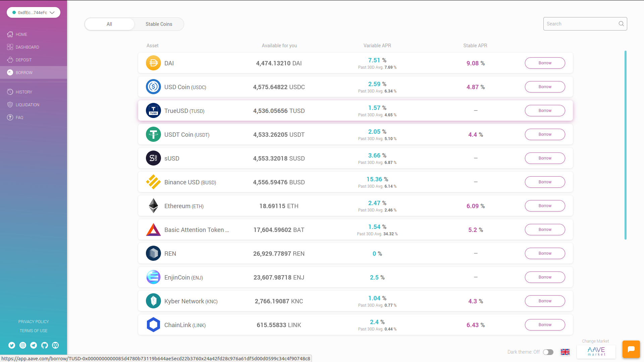644x362 pixels.
Task: Click the REN logo icon
Action: point(153,253)
